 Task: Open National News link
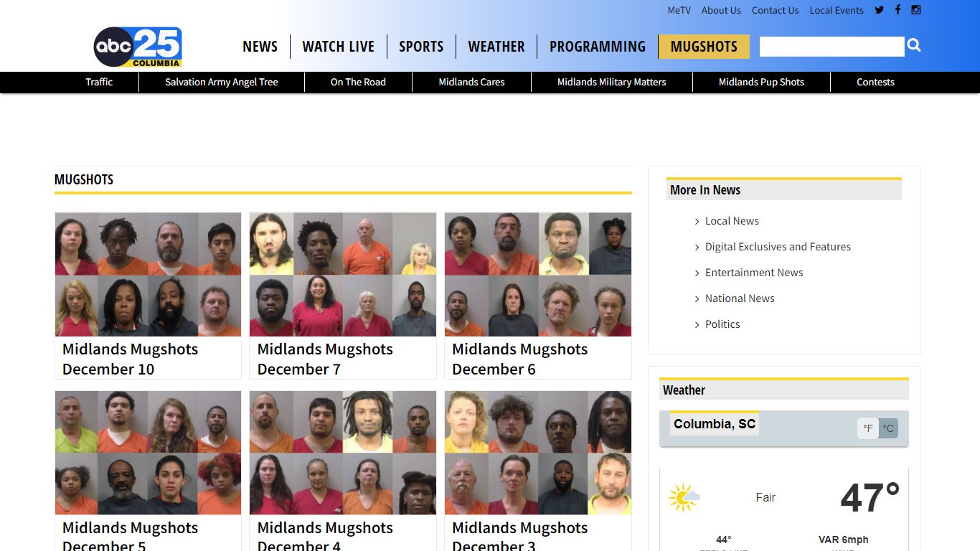click(740, 298)
